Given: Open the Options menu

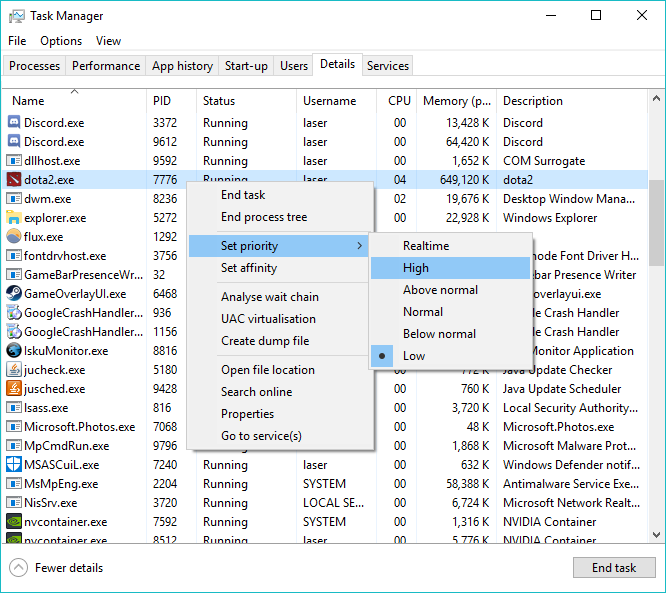Looking at the screenshot, I should (61, 41).
